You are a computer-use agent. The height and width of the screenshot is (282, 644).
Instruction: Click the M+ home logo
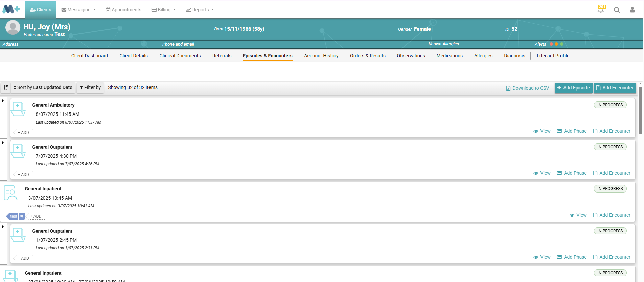click(11, 9)
